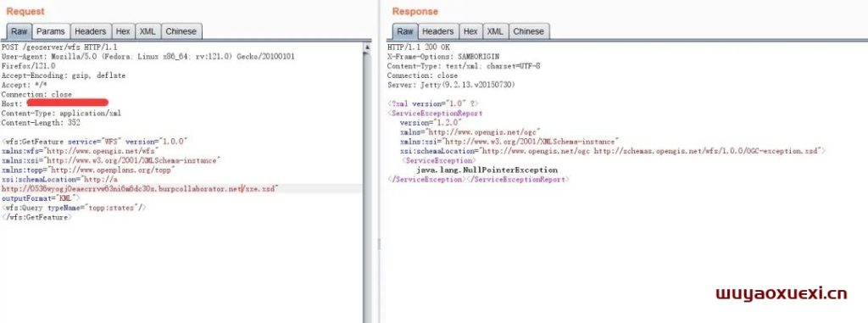Click the closing </wfs:GetFeature> tag
This screenshot has height=323, width=868.
[x=36, y=217]
